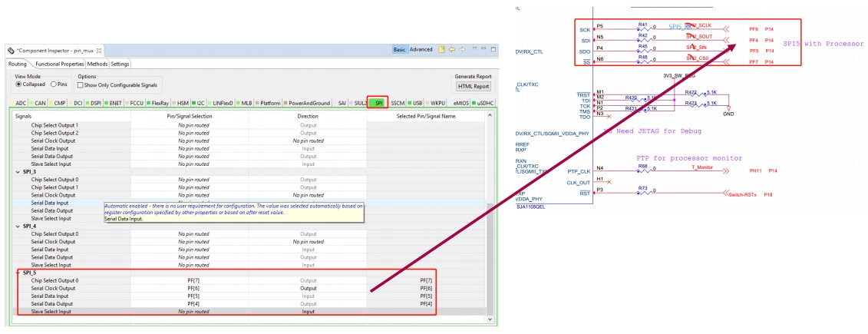The image size is (868, 334).
Task: Collapse the SPI_4 group
Action: click(18, 227)
